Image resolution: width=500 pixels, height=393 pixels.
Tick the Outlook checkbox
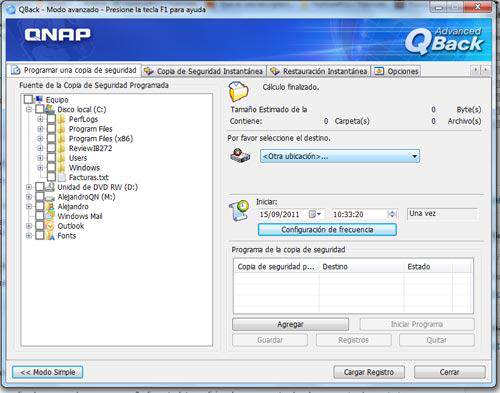pyautogui.click(x=40, y=226)
